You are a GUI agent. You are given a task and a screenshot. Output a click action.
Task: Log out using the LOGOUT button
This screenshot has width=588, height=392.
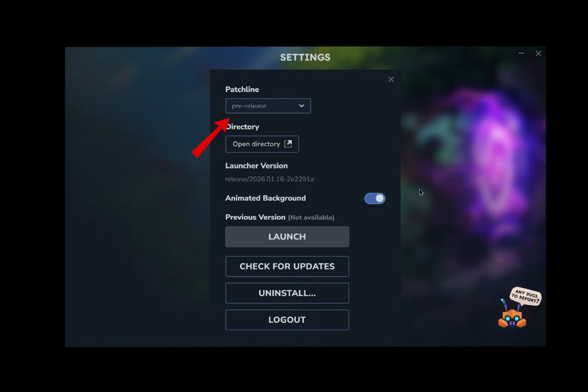point(287,320)
